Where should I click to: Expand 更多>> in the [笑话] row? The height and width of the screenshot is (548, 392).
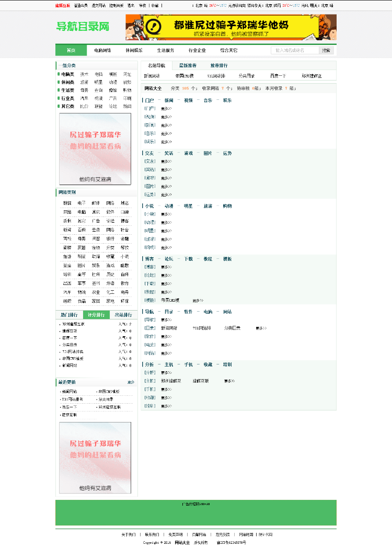tap(166, 170)
